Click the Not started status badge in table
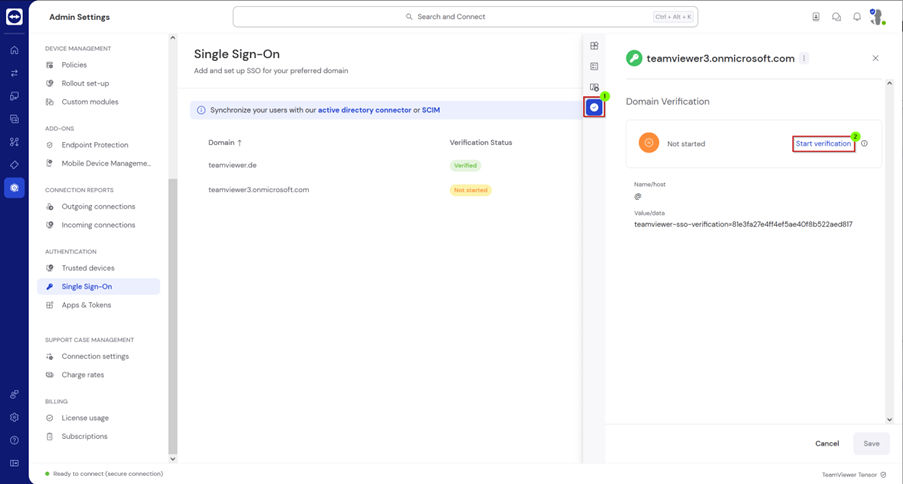 coord(471,190)
